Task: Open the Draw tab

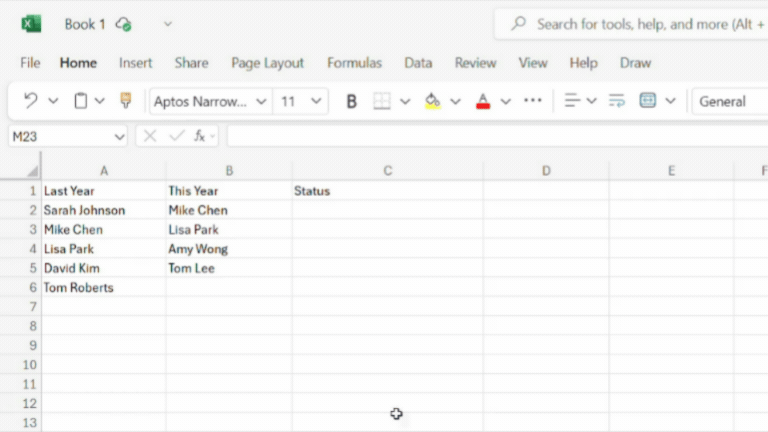Action: [x=635, y=63]
